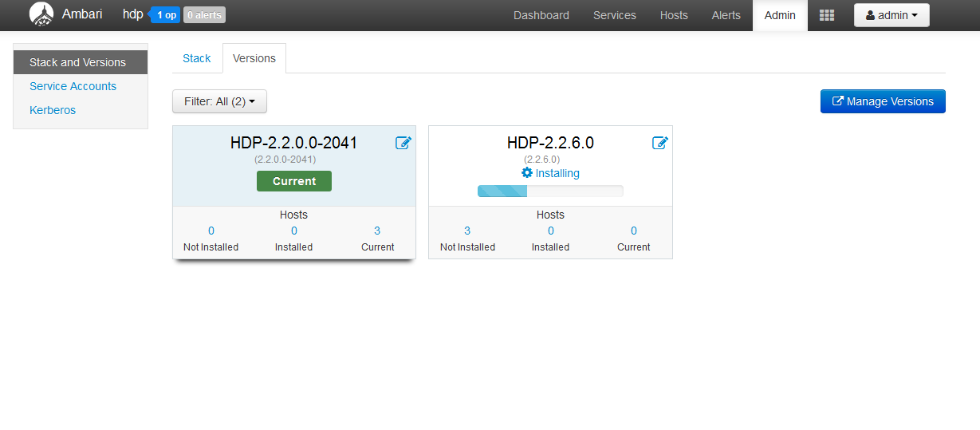Open the Kerberos sidebar link
The image size is (980, 430).
(53, 110)
